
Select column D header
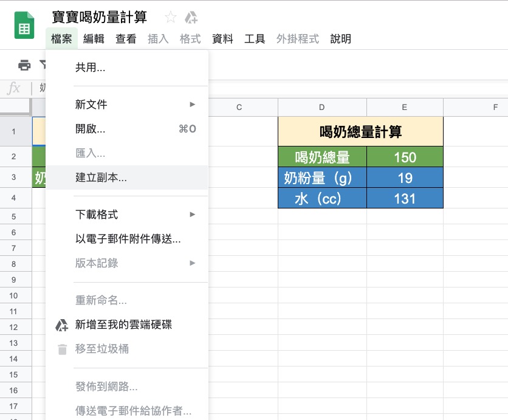[x=322, y=107]
